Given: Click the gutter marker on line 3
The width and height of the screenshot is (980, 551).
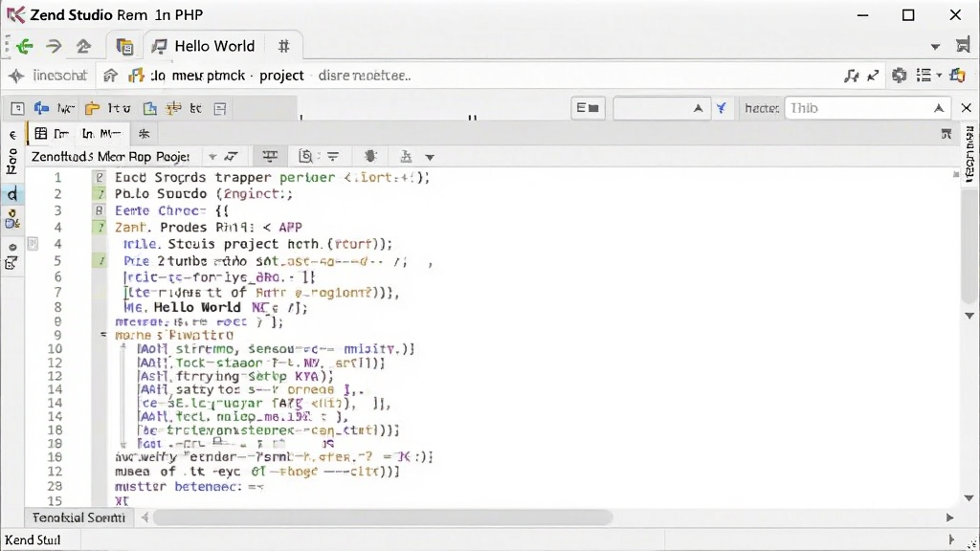Looking at the screenshot, I should click(100, 210).
